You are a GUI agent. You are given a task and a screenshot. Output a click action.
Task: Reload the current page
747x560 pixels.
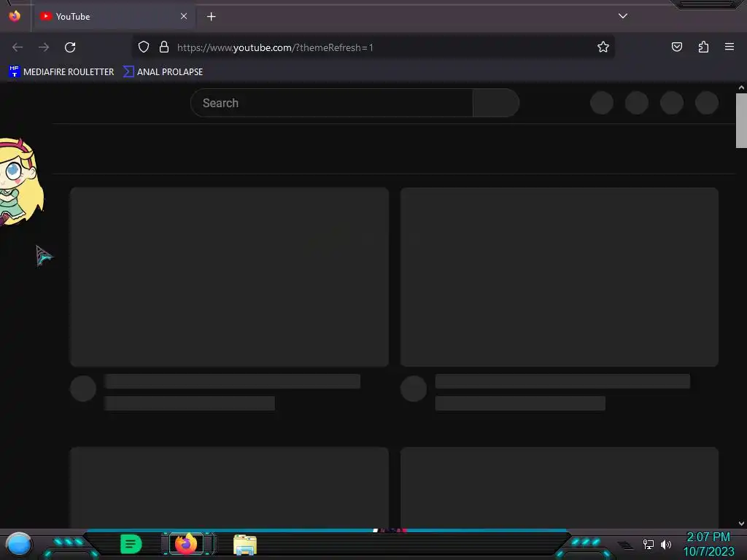[x=70, y=47]
